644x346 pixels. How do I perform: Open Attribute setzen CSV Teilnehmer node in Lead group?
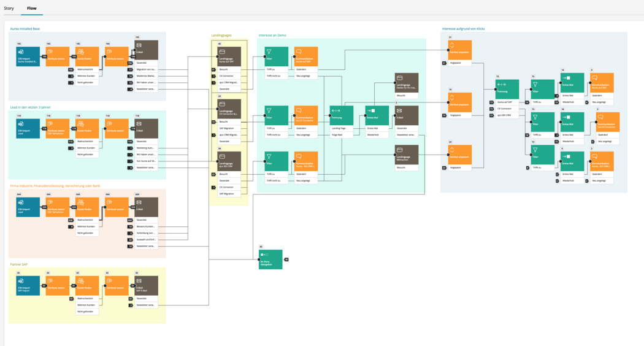point(58,129)
